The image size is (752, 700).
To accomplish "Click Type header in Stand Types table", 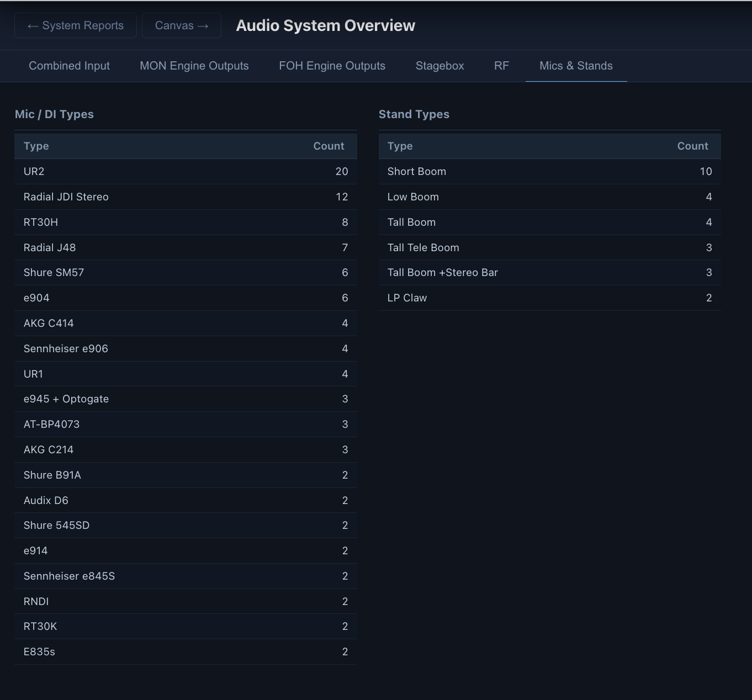I will [400, 146].
